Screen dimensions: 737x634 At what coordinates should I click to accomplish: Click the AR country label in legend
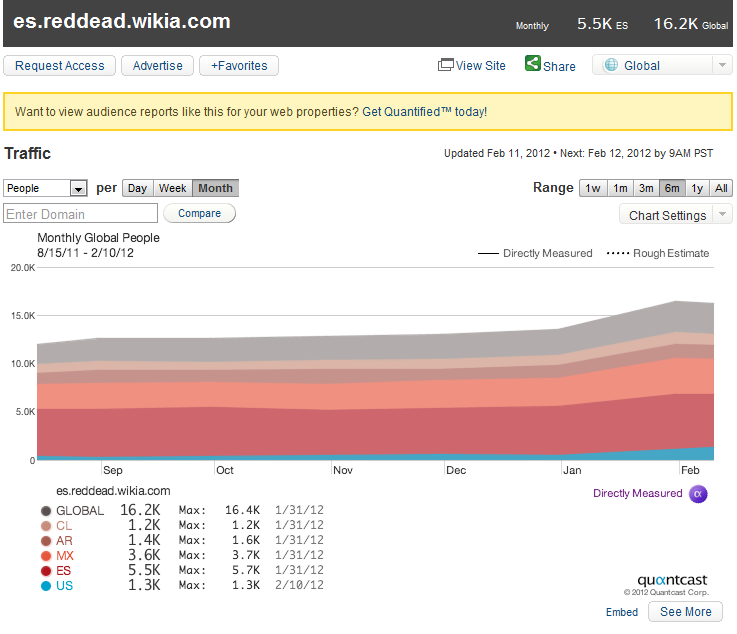64,541
